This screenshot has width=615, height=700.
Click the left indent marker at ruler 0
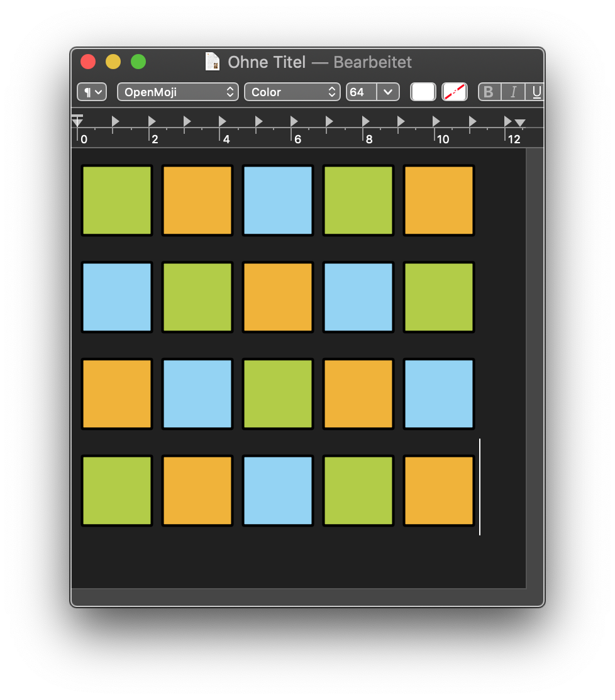[x=77, y=121]
